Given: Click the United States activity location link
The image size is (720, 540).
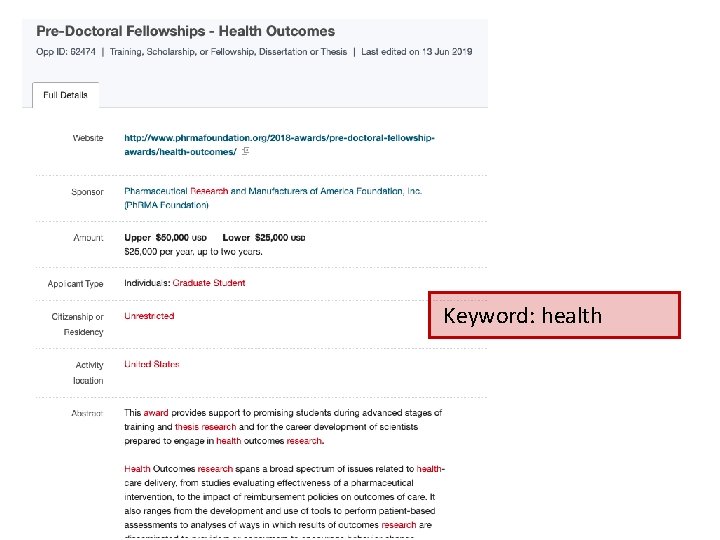Looking at the screenshot, I should 152,364.
